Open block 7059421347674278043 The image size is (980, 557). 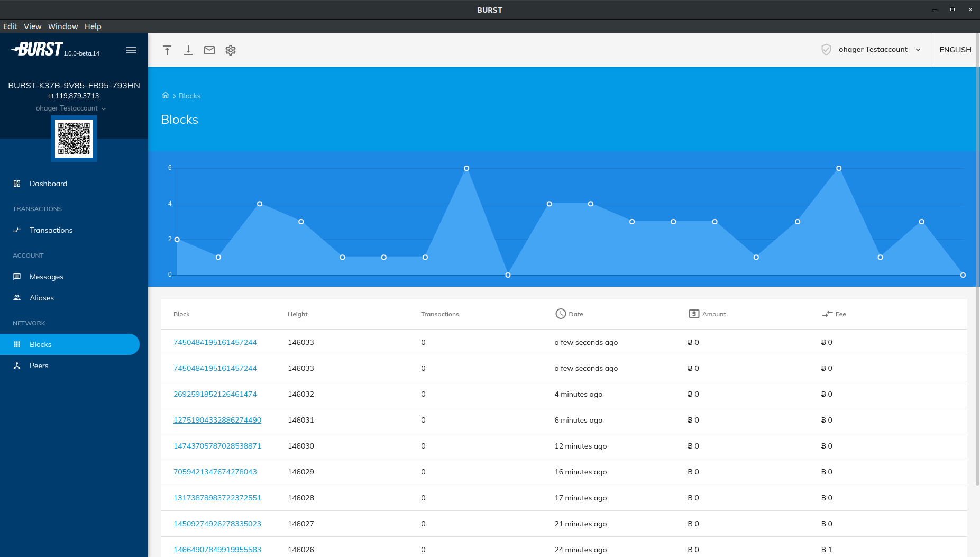point(215,472)
